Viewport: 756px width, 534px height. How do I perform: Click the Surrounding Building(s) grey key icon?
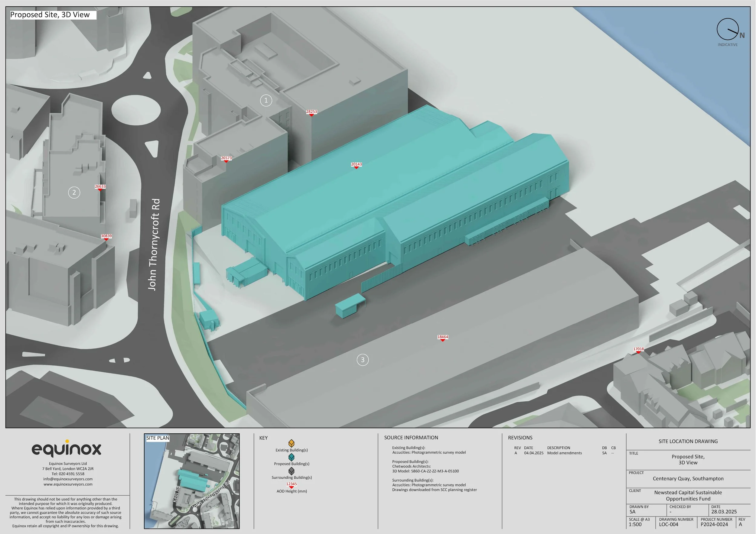pyautogui.click(x=292, y=471)
